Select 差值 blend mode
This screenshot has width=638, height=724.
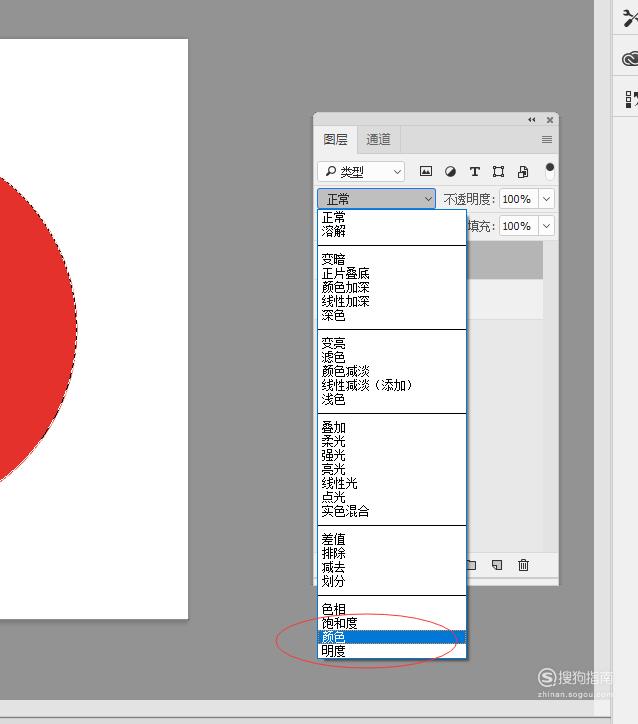point(392,539)
